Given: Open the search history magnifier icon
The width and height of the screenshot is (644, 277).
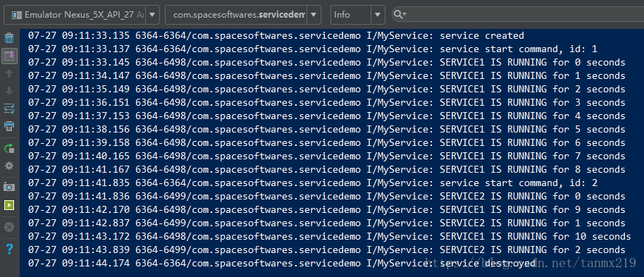Looking at the screenshot, I should 400,15.
